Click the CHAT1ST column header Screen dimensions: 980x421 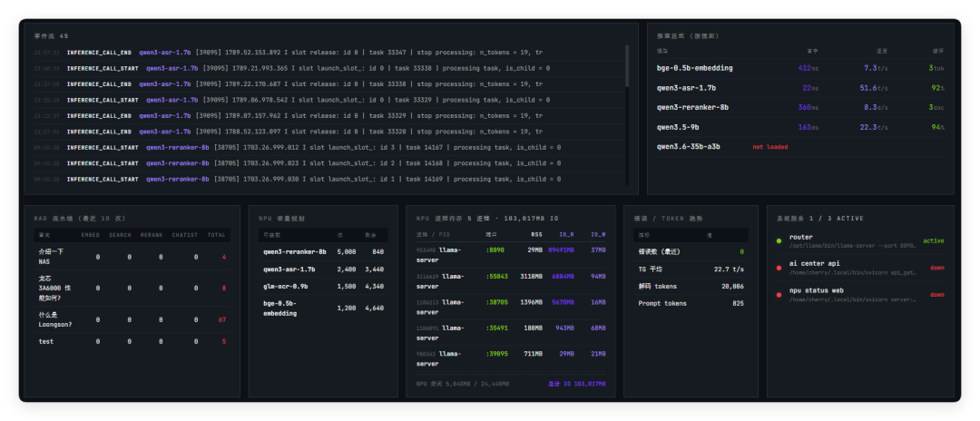tap(185, 235)
